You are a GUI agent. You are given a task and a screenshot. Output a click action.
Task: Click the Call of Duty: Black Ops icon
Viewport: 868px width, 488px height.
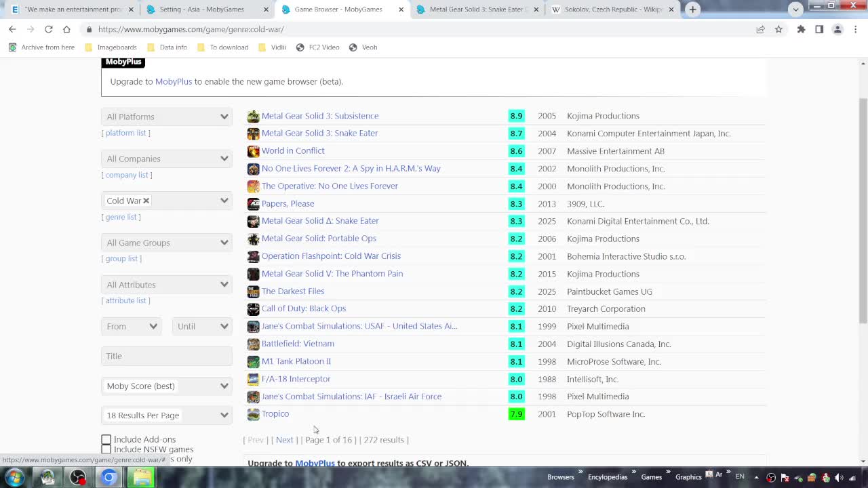pyautogui.click(x=253, y=309)
